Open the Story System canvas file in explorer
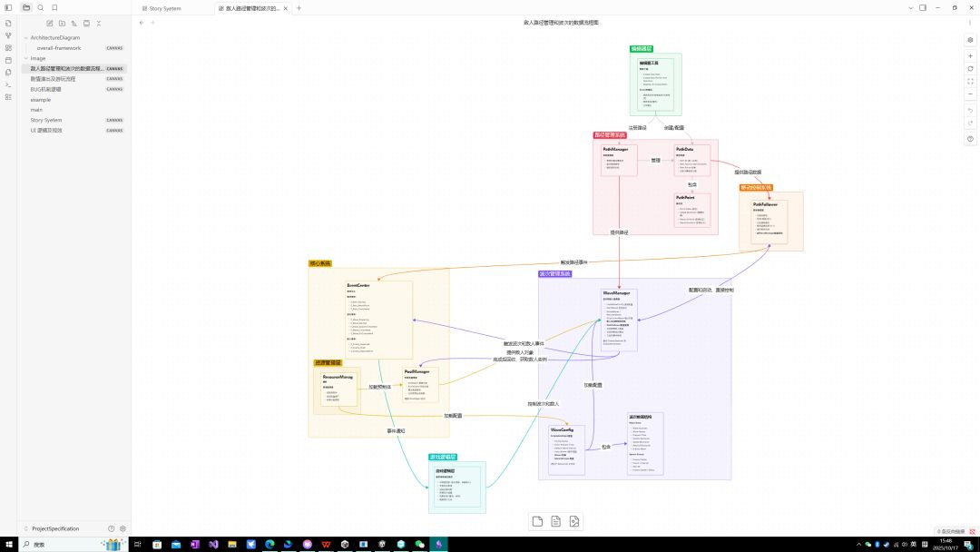980x552 pixels. coord(73,120)
